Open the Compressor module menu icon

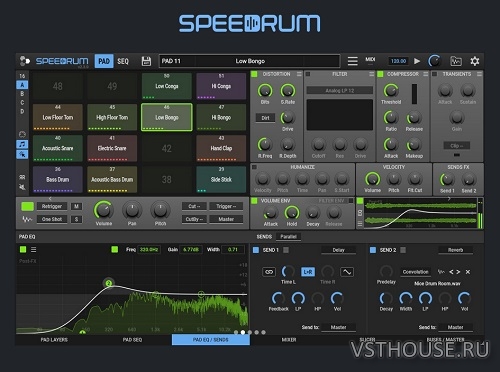[426, 74]
